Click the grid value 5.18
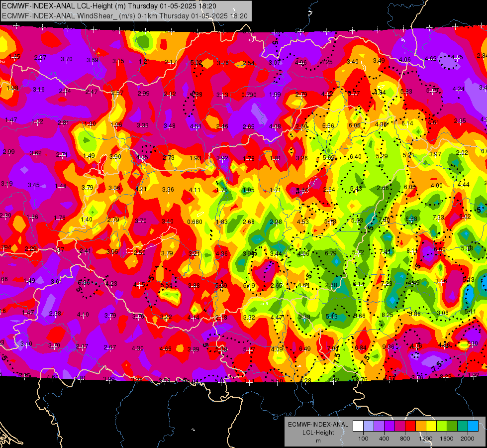487x448 pixels. 330,222
